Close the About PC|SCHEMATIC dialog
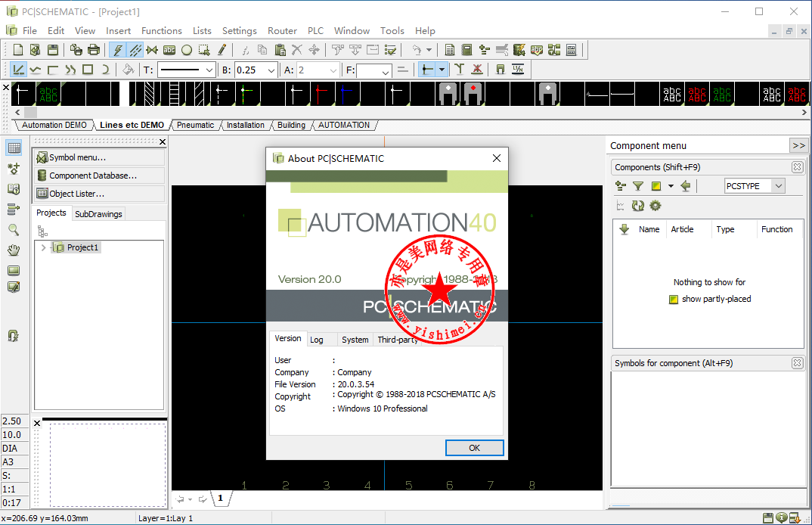This screenshot has width=812, height=525. 496,158
